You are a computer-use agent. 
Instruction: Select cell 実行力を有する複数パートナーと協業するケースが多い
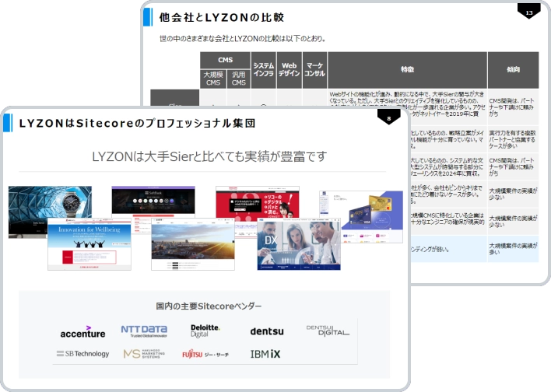pos(513,139)
